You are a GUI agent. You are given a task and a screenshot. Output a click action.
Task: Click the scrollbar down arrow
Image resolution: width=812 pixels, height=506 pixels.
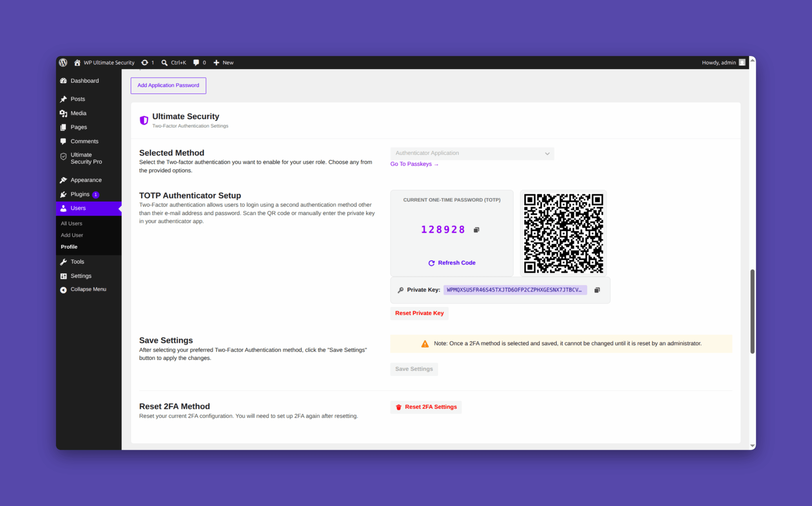point(752,446)
